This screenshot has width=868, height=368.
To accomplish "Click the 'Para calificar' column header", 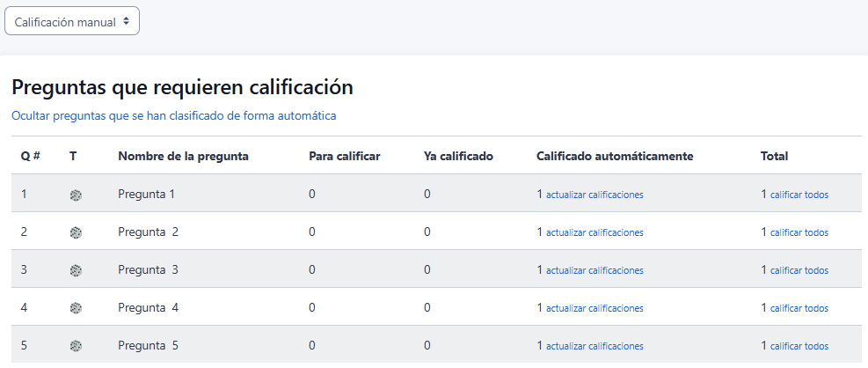I will (x=344, y=157).
